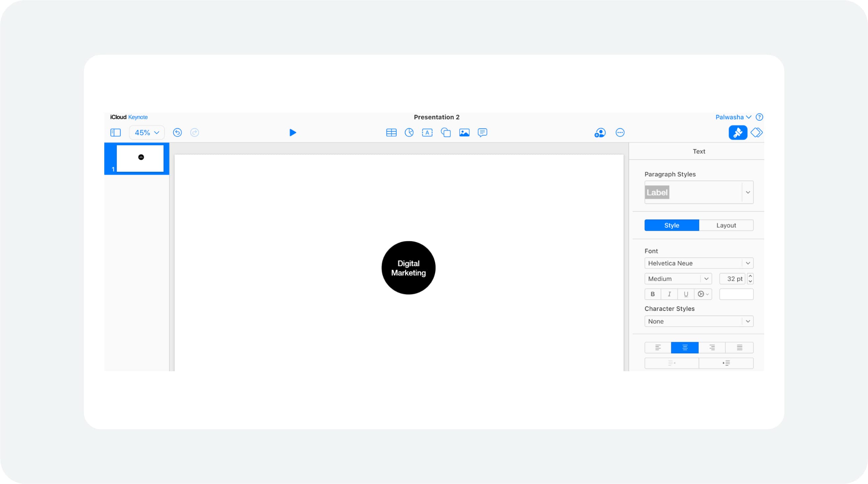This screenshot has width=868, height=484.
Task: Open the More options ellipsis menu
Action: [x=620, y=133]
